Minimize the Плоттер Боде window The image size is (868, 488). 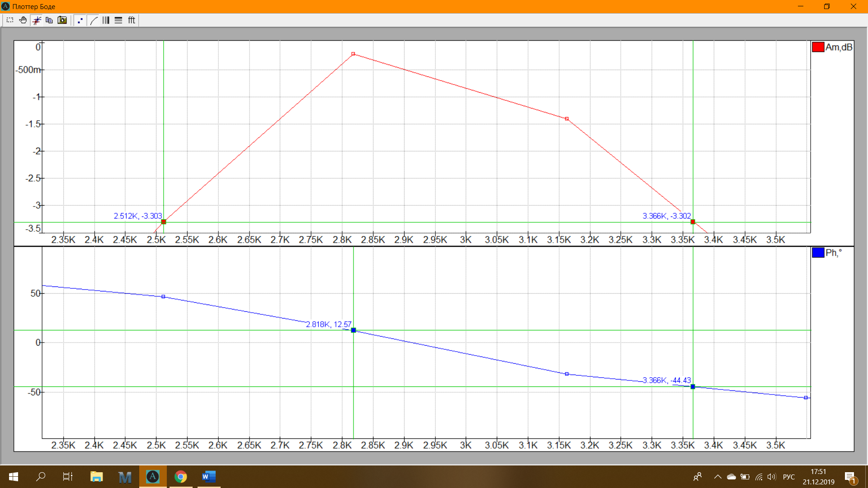801,6
